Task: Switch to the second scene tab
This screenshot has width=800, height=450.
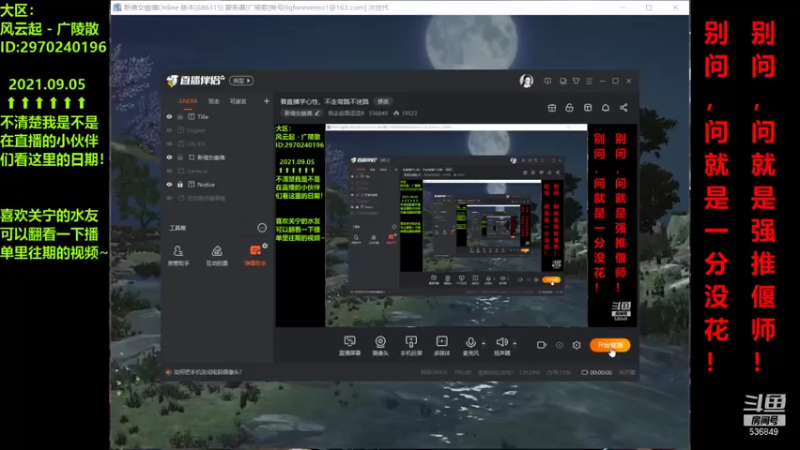Action: [x=214, y=102]
